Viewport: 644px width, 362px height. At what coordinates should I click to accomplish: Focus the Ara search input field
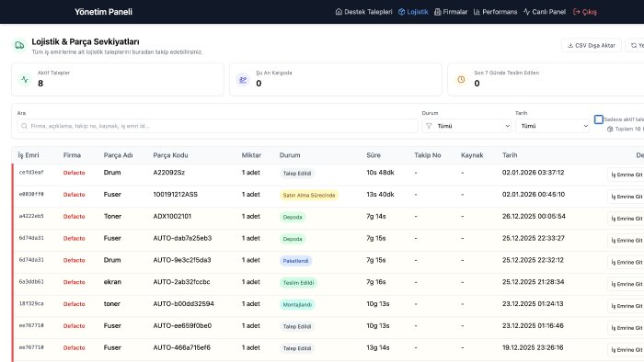[218, 126]
